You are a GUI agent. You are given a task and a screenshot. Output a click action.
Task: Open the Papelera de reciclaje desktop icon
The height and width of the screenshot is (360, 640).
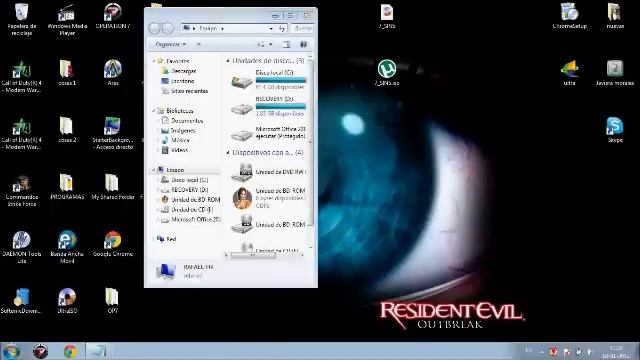(x=22, y=18)
